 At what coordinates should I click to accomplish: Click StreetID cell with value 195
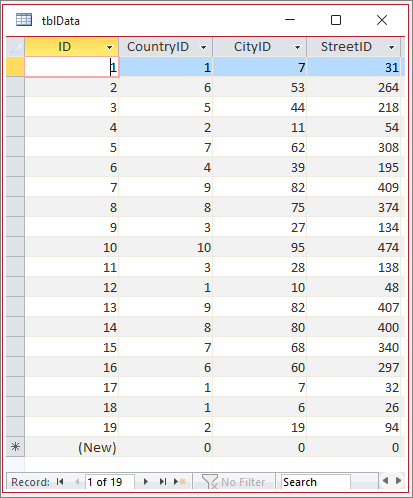[x=353, y=167]
